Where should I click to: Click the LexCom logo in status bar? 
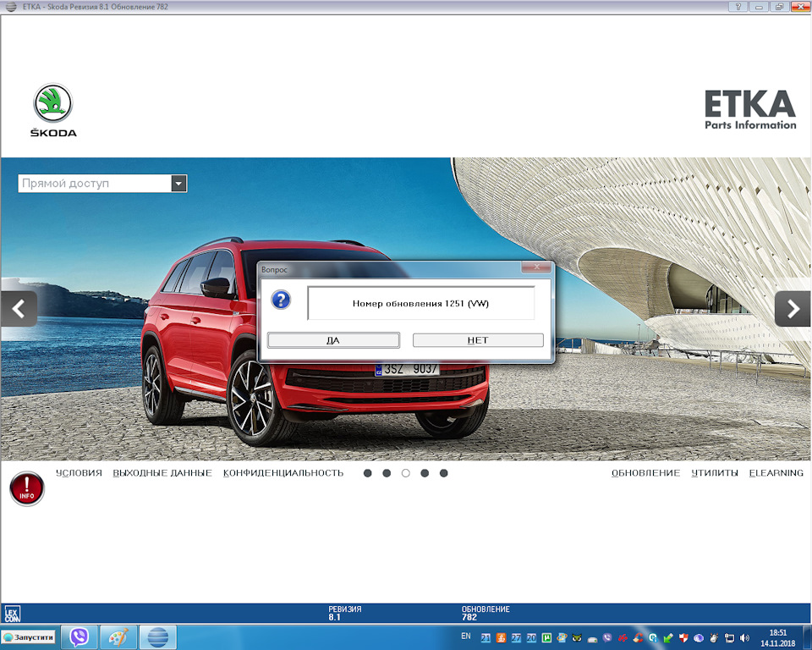tap(12, 614)
